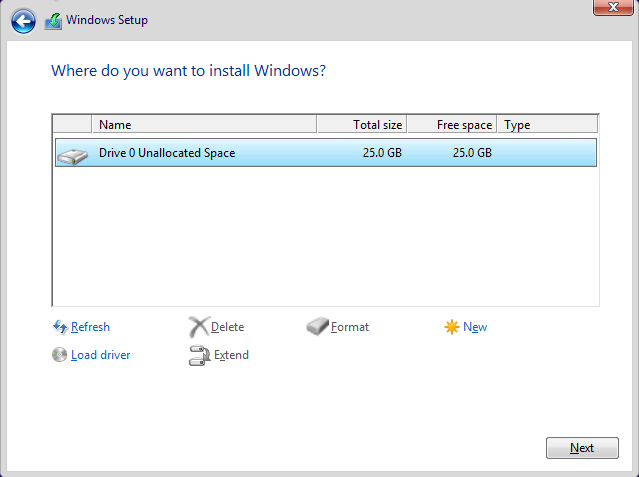The height and width of the screenshot is (477, 639).
Task: Click the Extend text label
Action: [x=231, y=355]
